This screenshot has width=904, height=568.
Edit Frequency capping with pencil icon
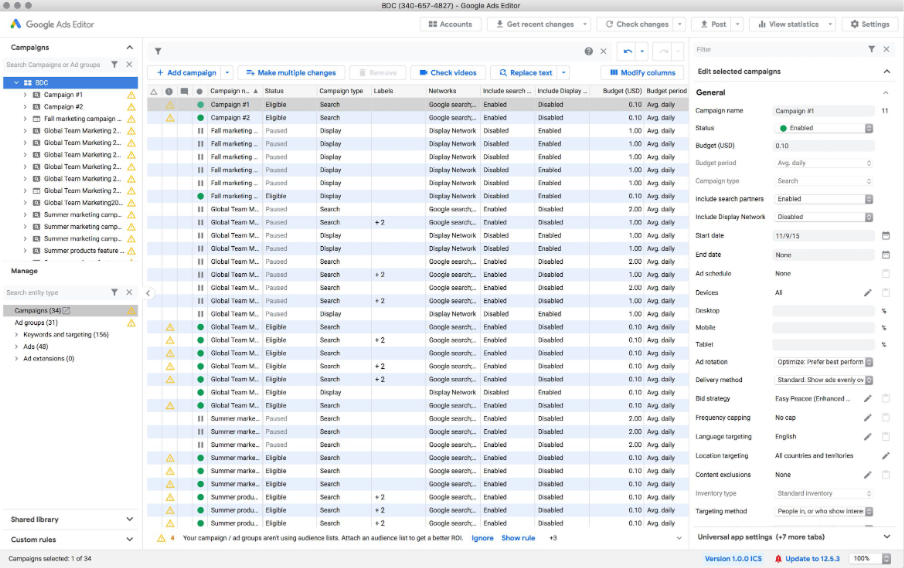[x=868, y=417]
